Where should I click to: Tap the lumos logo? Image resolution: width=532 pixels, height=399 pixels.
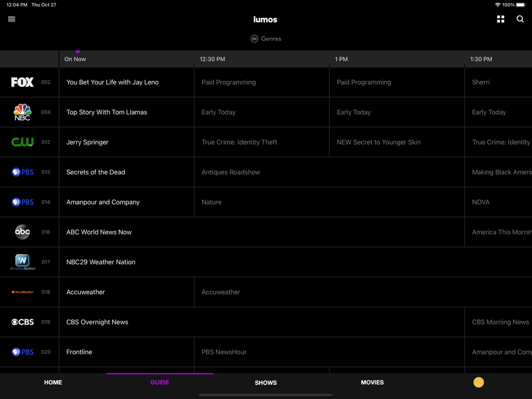click(x=265, y=19)
